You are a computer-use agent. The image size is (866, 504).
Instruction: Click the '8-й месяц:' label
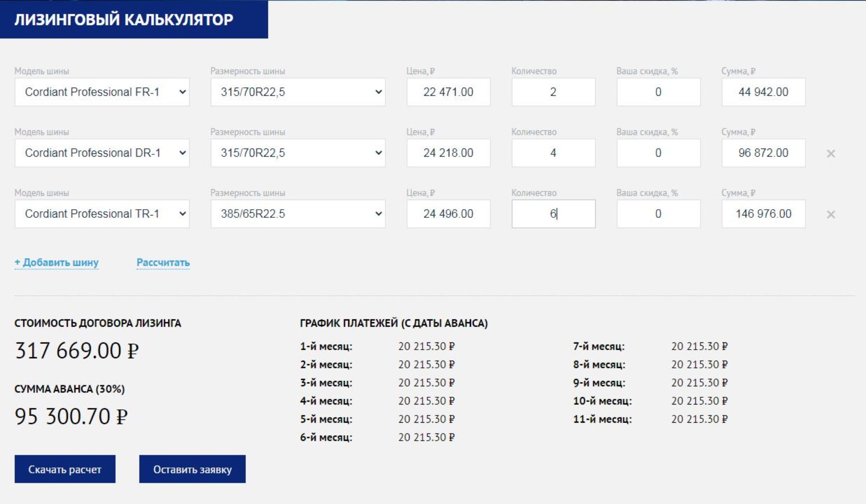pos(599,365)
